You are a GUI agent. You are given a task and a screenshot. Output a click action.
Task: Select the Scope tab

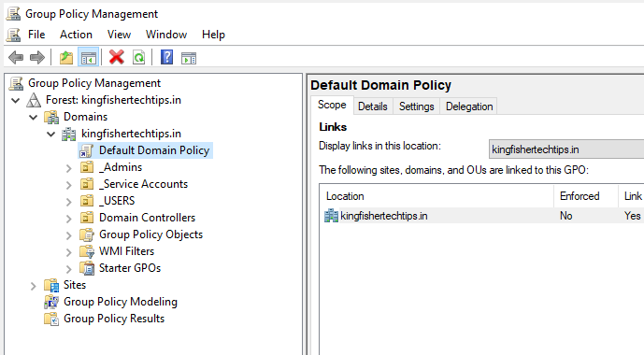point(332,105)
